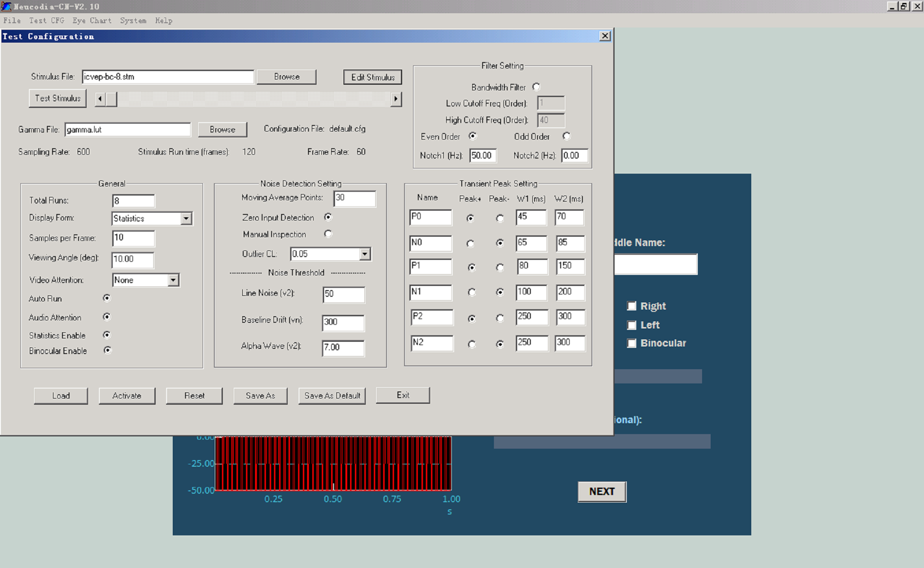Viewport: 924px width, 568px height.
Task: Click the scrollbar left arrow button
Action: coord(100,99)
